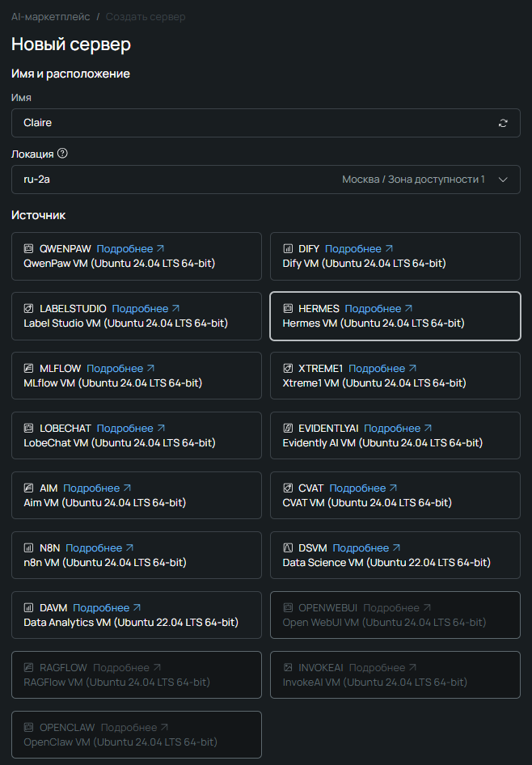The image size is (532, 765).
Task: Click the Москва / Зона доступности 1 text
Action: tap(413, 180)
